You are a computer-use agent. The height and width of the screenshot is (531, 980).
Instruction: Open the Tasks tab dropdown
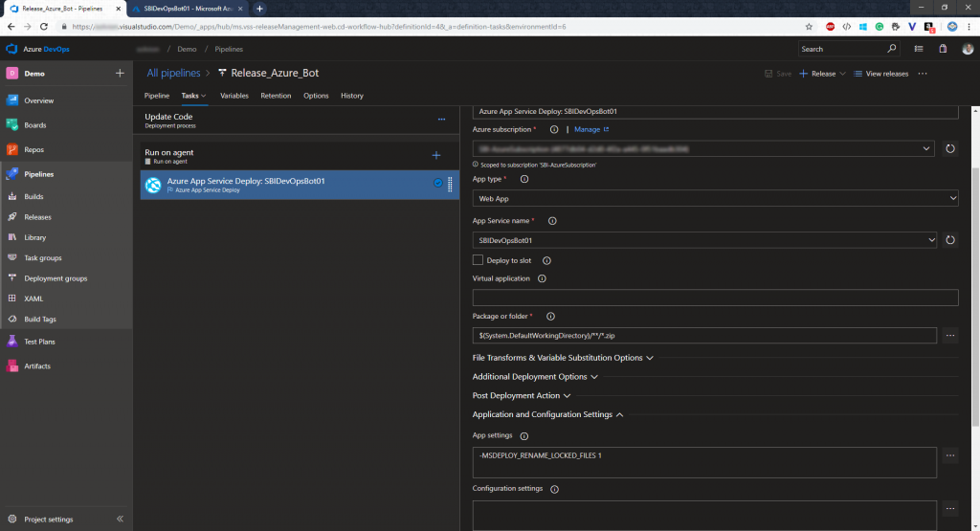tap(194, 96)
